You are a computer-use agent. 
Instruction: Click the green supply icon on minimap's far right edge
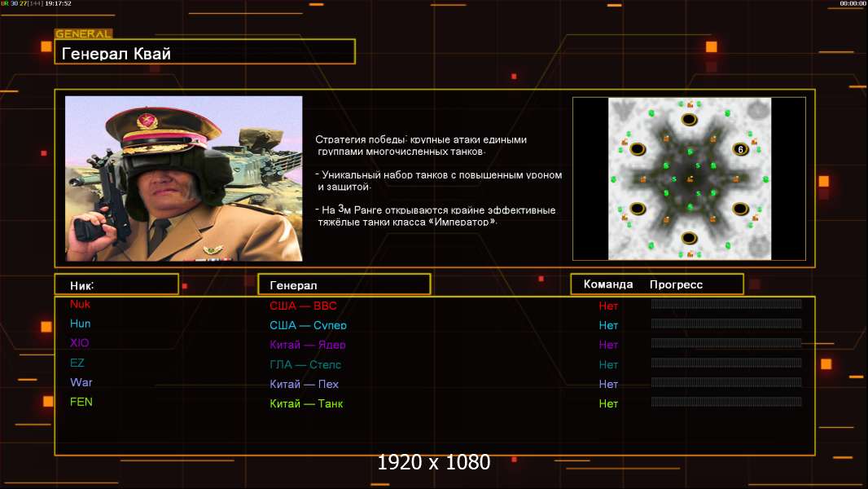766,178
